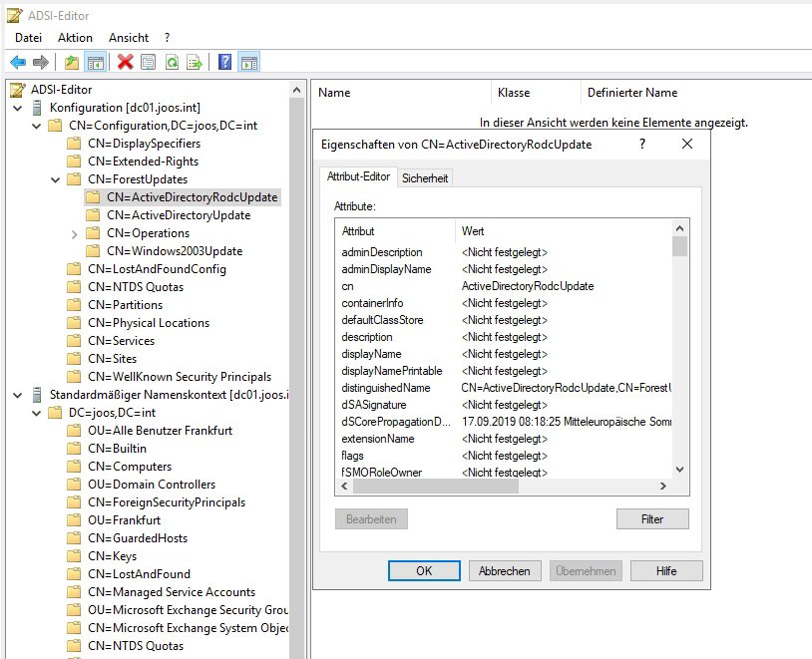Open Help using the blue question mark icon
Image resolution: width=812 pixels, height=659 pixels.
coord(224,62)
